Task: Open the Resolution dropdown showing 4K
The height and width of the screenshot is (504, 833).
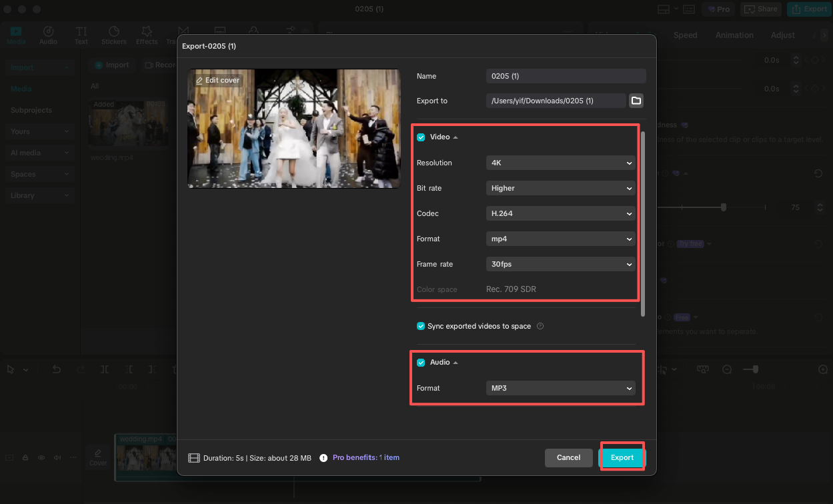Action: pos(561,163)
